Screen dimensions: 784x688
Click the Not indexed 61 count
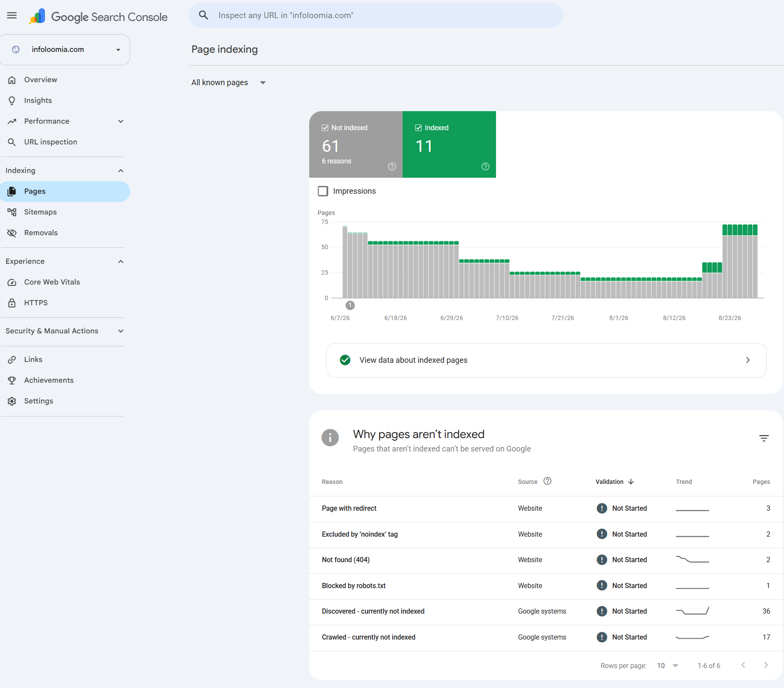click(330, 146)
